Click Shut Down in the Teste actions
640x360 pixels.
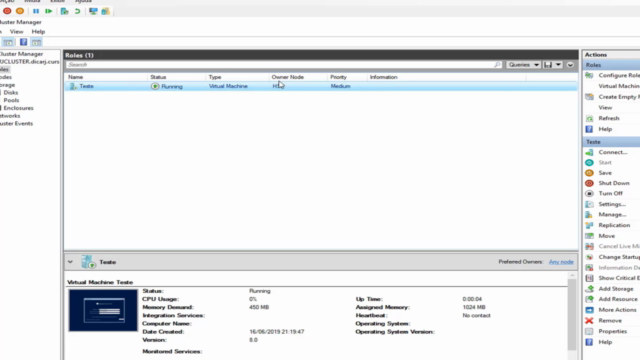pyautogui.click(x=613, y=183)
